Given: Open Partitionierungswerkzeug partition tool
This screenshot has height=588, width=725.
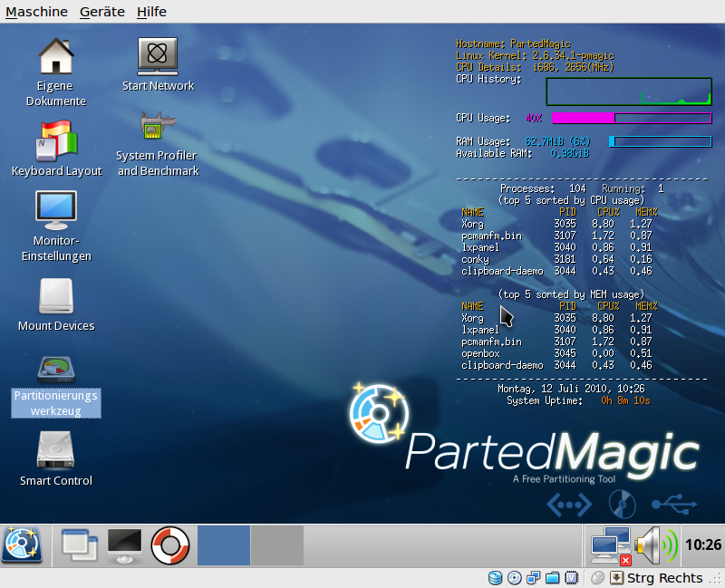Looking at the screenshot, I should pyautogui.click(x=56, y=370).
